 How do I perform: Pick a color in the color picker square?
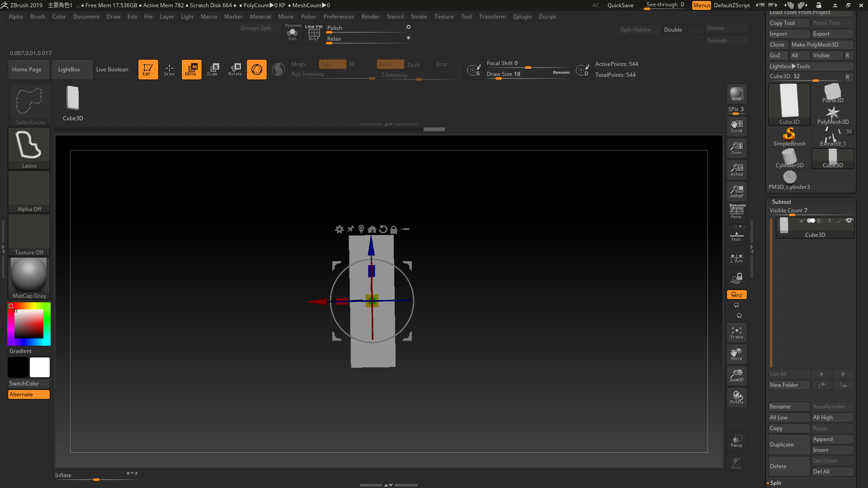coord(29,324)
